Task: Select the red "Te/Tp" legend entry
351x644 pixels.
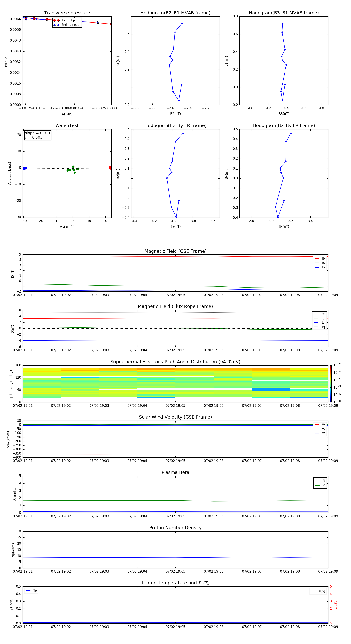Action: pyautogui.click(x=318, y=591)
